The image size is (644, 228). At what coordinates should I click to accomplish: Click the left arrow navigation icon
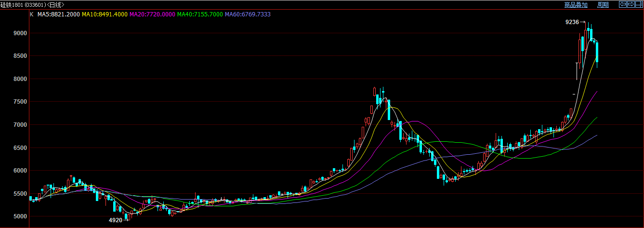pos(622,5)
